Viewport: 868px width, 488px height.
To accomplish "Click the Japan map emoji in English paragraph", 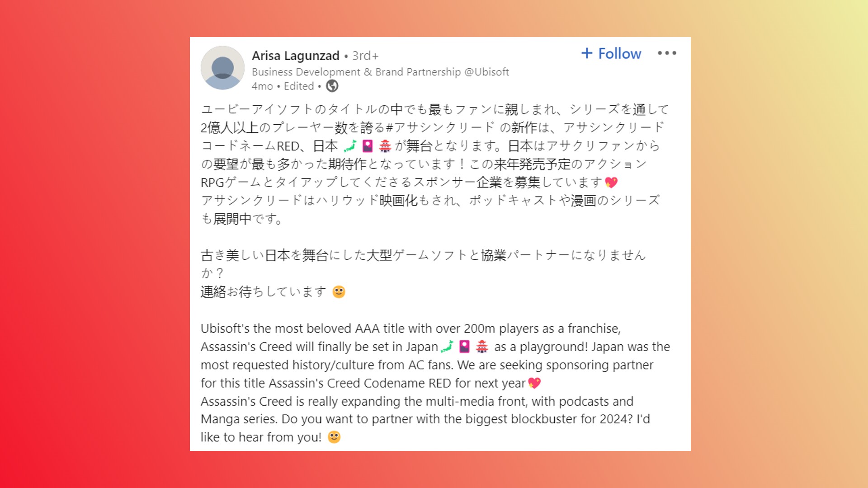I will pos(447,347).
